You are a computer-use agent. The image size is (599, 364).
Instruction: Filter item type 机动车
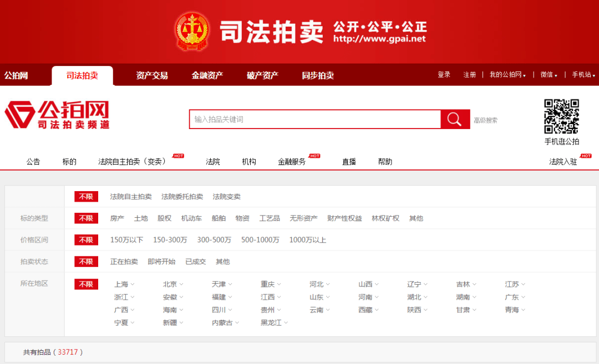click(x=191, y=218)
